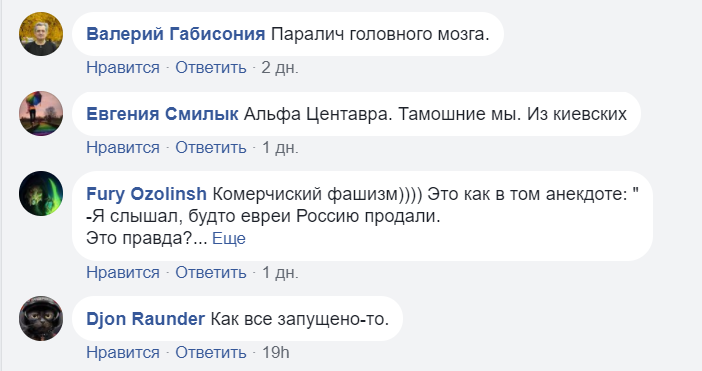Click the name Fury Ozolinsh

[146, 194]
